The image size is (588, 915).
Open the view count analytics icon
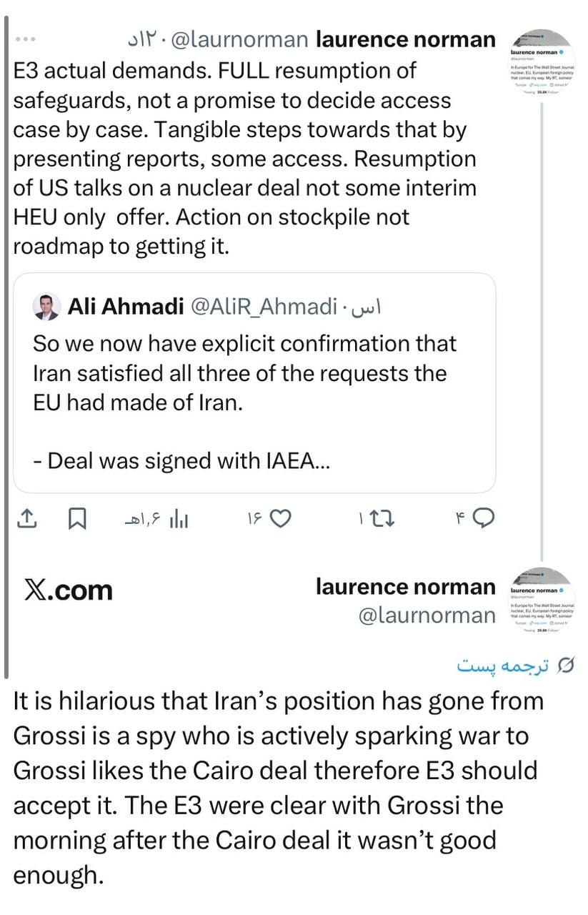(x=178, y=520)
